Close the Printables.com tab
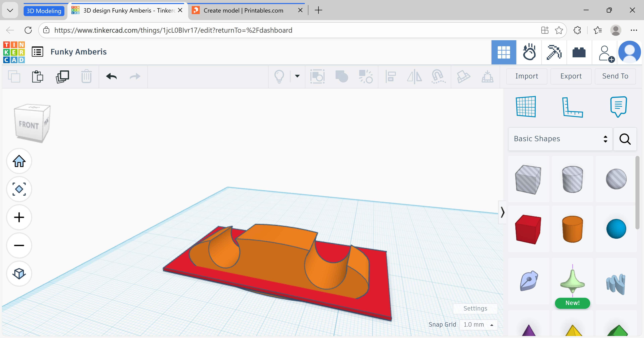The width and height of the screenshot is (644, 338). point(300,10)
